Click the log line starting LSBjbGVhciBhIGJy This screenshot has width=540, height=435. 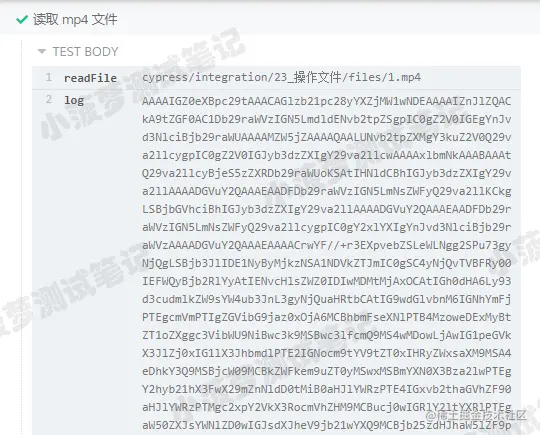pyautogui.click(x=326, y=209)
